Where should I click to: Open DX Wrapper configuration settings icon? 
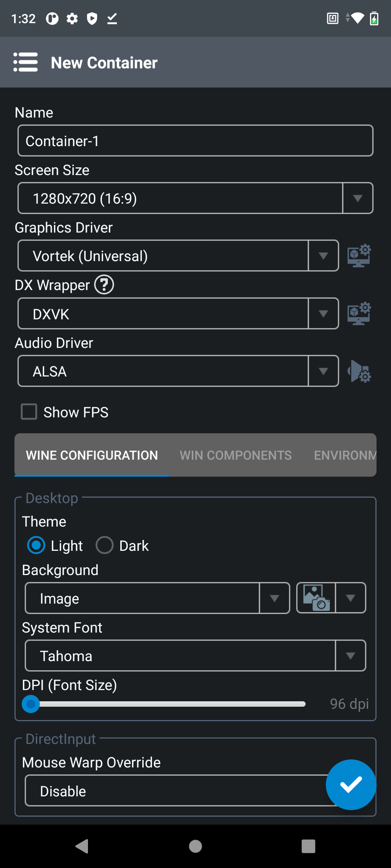[359, 313]
